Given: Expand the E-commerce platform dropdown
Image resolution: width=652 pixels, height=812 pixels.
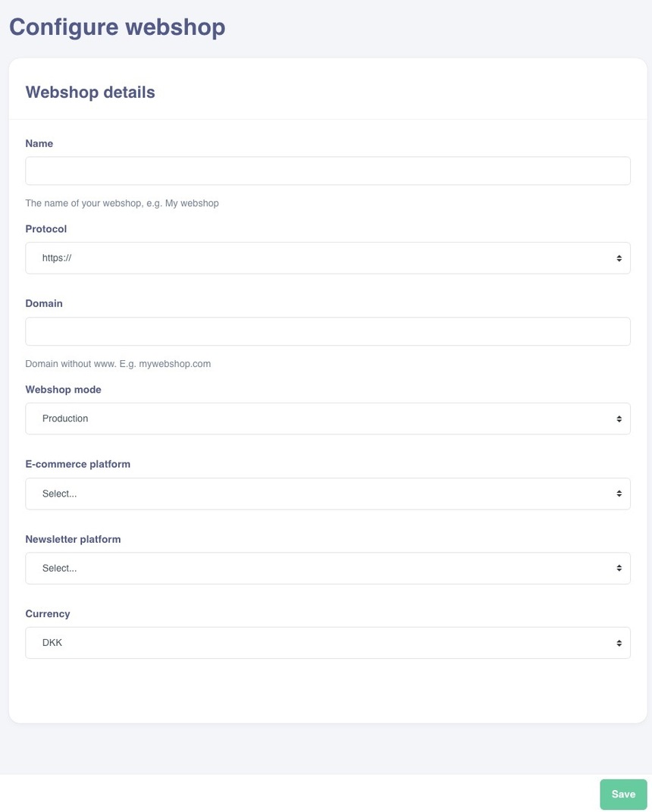Looking at the screenshot, I should coord(328,494).
